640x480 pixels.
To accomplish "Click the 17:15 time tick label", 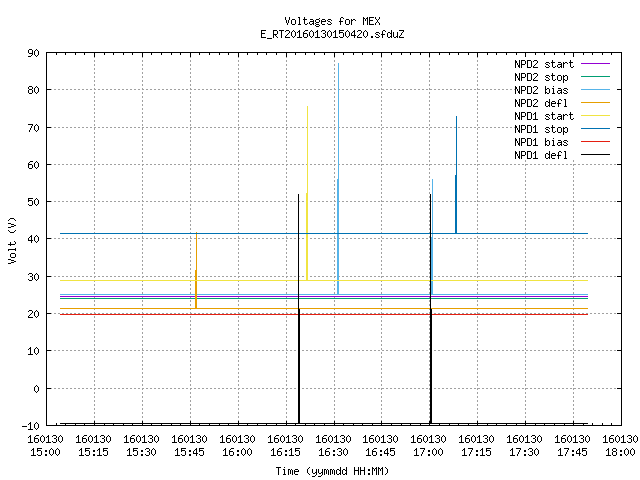I will 476,452.
